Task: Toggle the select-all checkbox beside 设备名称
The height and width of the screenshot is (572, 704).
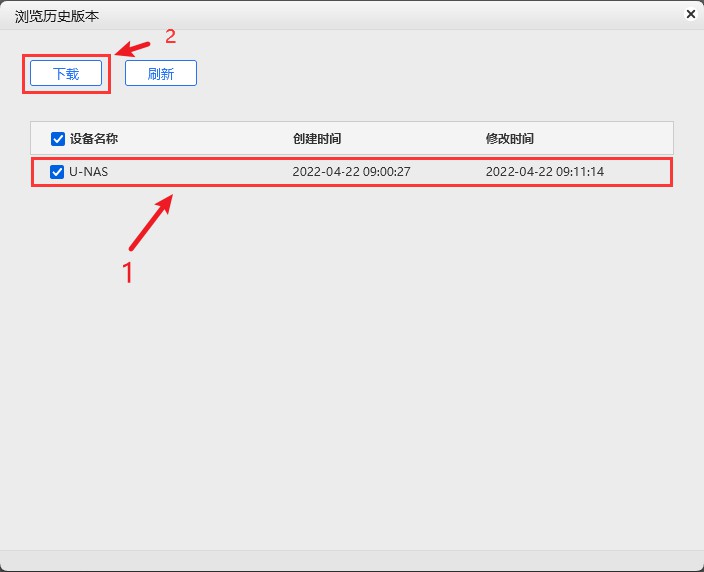Action: click(58, 139)
